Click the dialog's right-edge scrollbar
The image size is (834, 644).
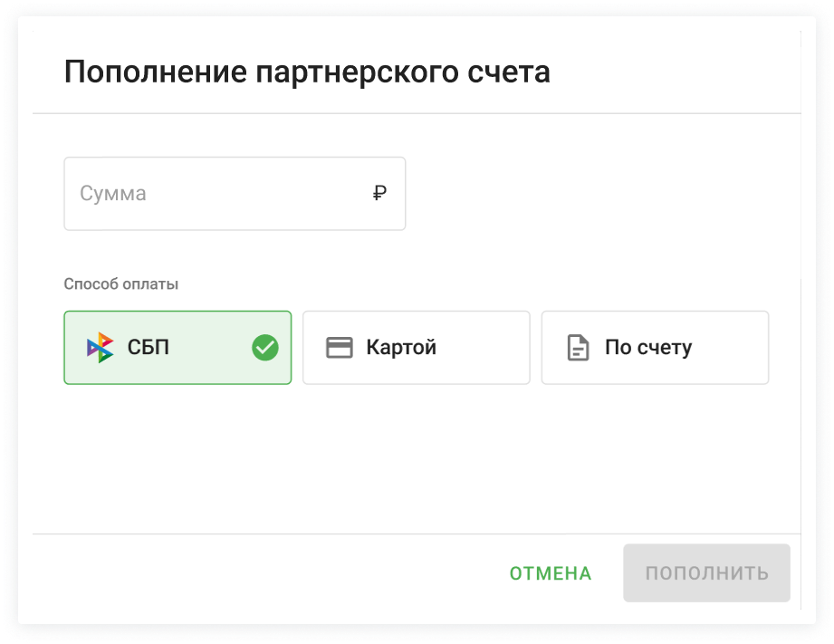click(801, 317)
